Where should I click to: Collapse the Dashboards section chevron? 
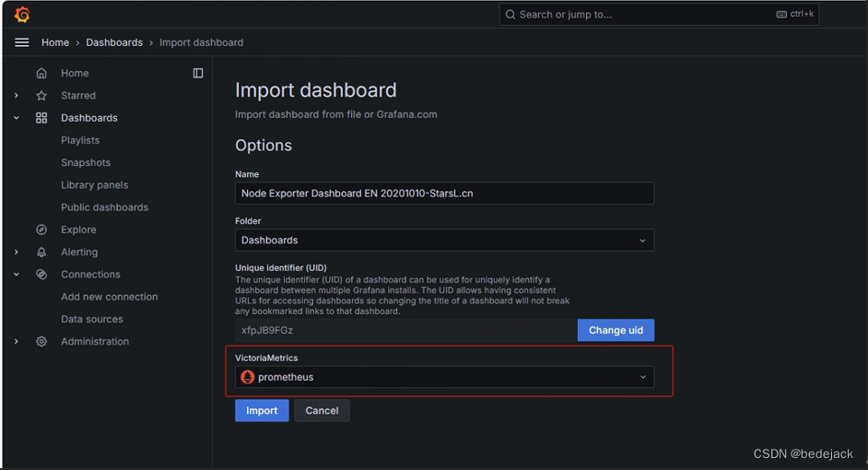click(17, 118)
